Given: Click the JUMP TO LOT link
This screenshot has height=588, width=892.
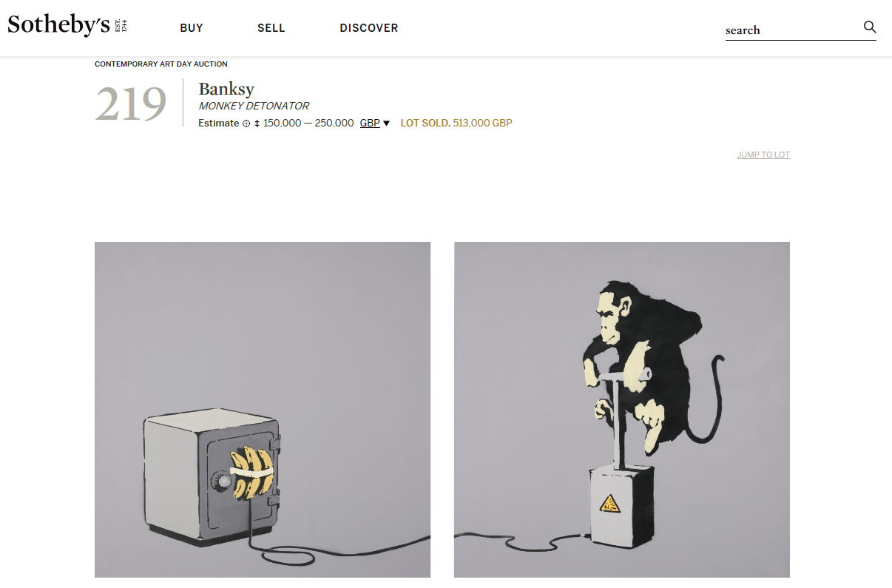Looking at the screenshot, I should coord(763,155).
